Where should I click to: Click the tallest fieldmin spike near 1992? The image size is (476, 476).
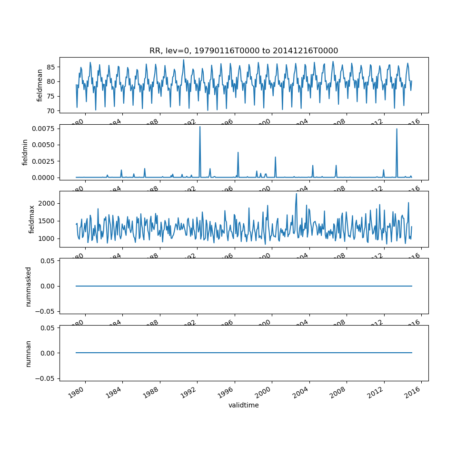(200, 127)
